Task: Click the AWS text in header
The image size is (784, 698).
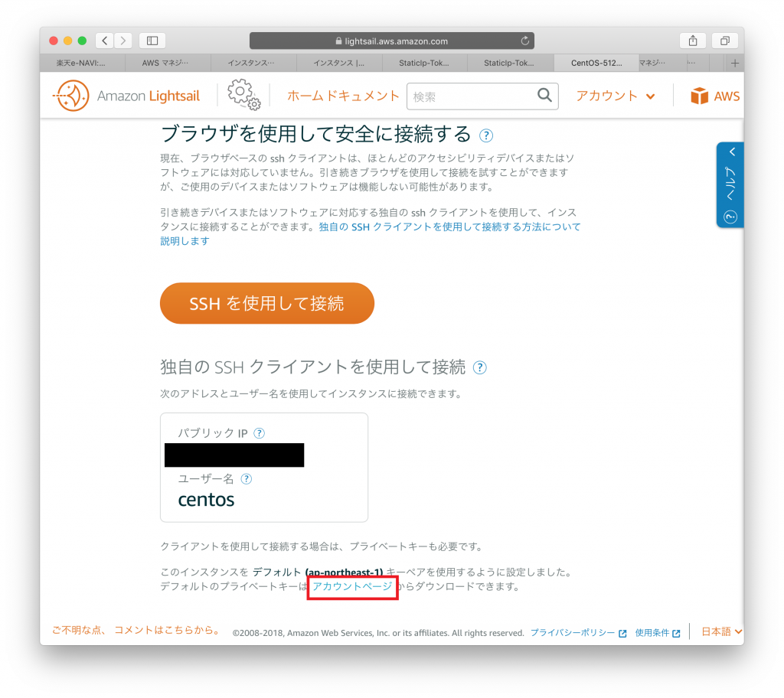Action: (727, 96)
